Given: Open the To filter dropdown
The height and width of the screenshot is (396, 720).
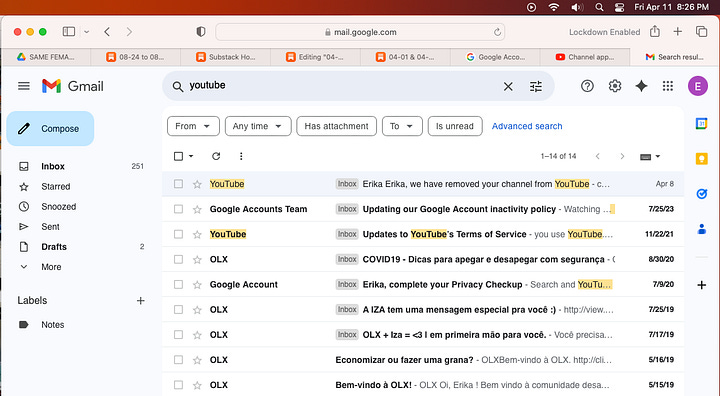Looking at the screenshot, I should (402, 126).
